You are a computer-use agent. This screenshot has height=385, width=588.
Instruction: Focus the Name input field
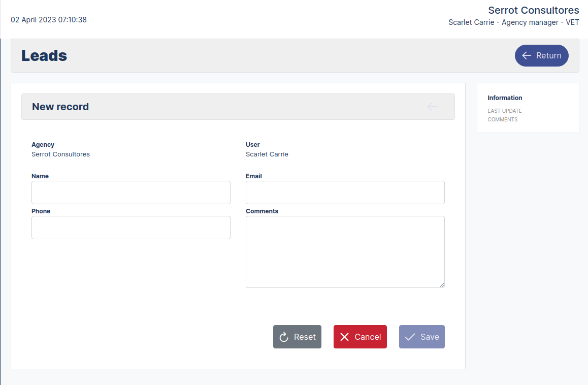(130, 192)
